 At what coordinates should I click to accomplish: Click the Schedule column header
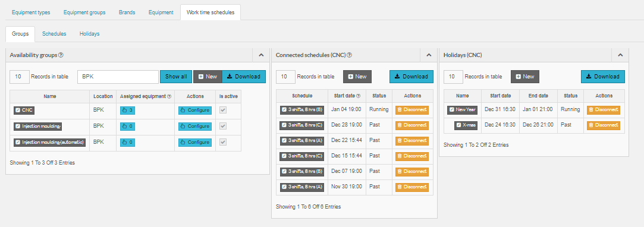coord(302,96)
